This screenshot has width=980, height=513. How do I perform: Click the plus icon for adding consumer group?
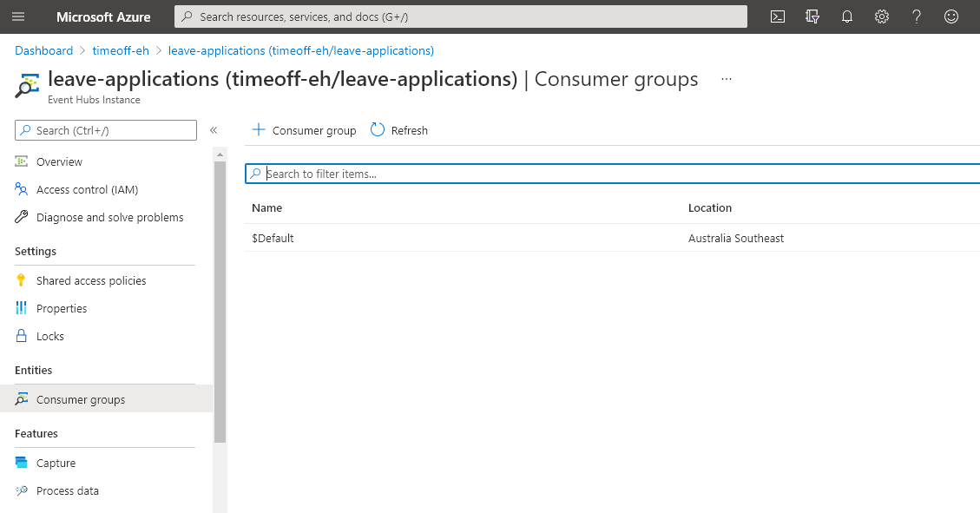(x=258, y=129)
